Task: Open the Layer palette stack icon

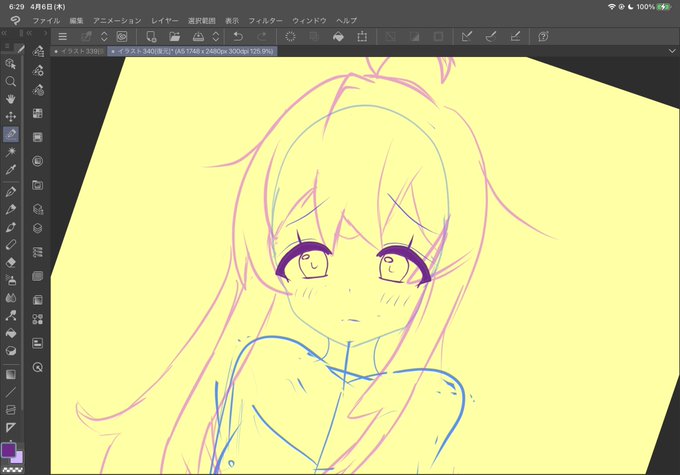Action: pos(38,228)
